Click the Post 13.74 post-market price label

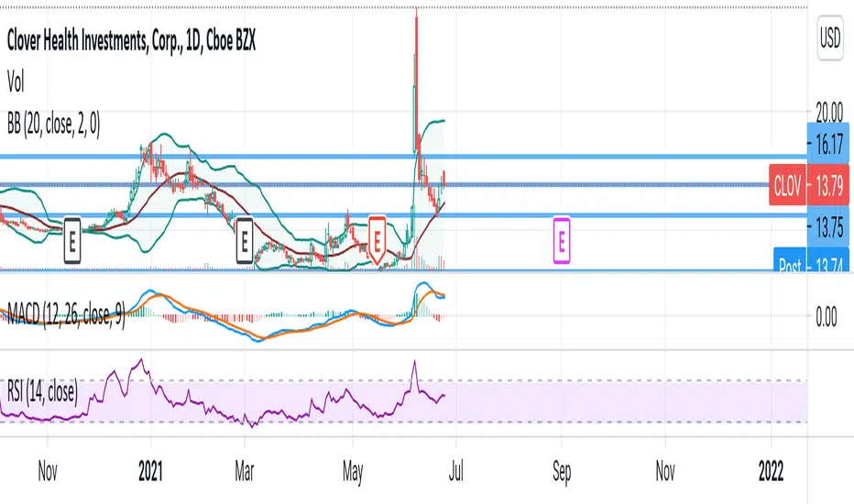click(x=811, y=260)
